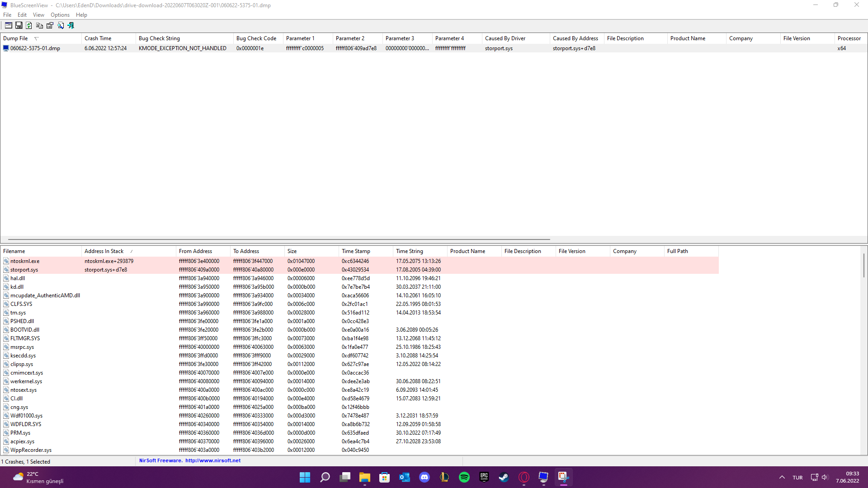The height and width of the screenshot is (488, 868).
Task: Click Save Selected Items floppy icon
Action: tap(19, 25)
